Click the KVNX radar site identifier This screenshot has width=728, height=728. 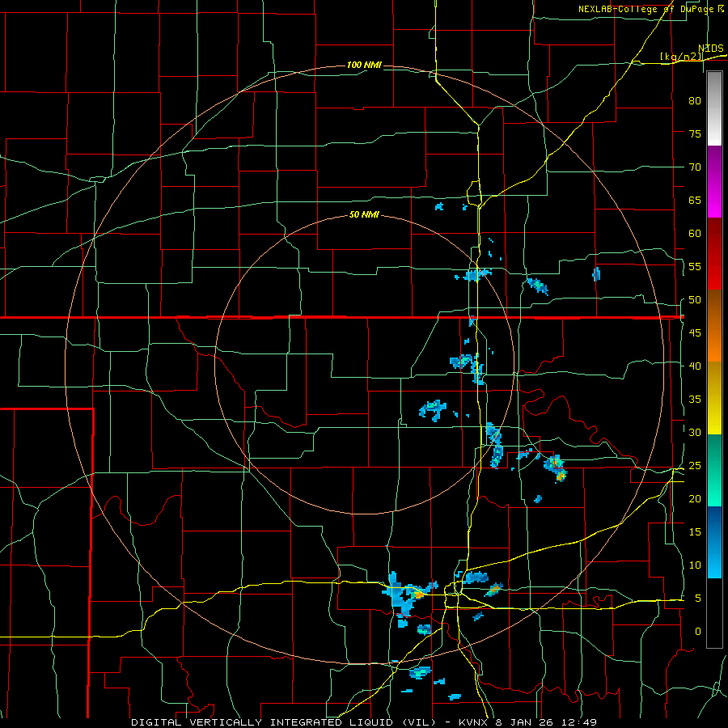pos(475,722)
